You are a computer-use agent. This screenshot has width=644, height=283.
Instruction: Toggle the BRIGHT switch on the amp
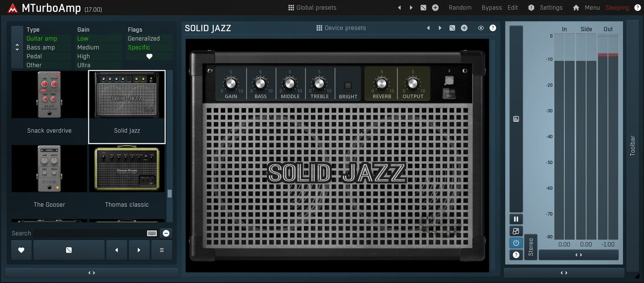click(x=348, y=85)
